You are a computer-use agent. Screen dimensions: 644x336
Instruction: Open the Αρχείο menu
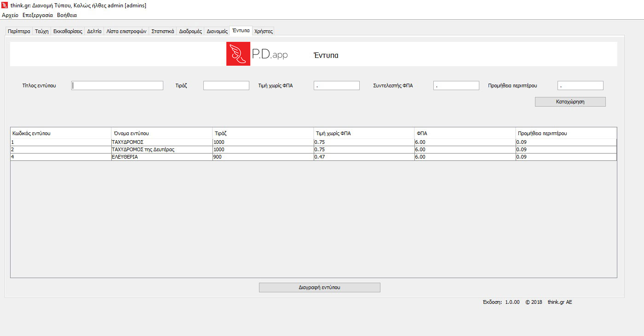click(x=10, y=15)
